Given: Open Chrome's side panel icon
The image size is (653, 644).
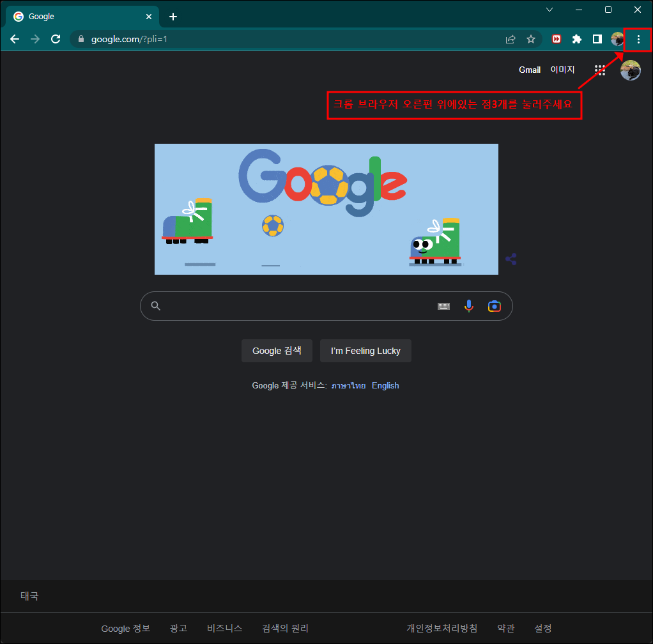Looking at the screenshot, I should 597,39.
